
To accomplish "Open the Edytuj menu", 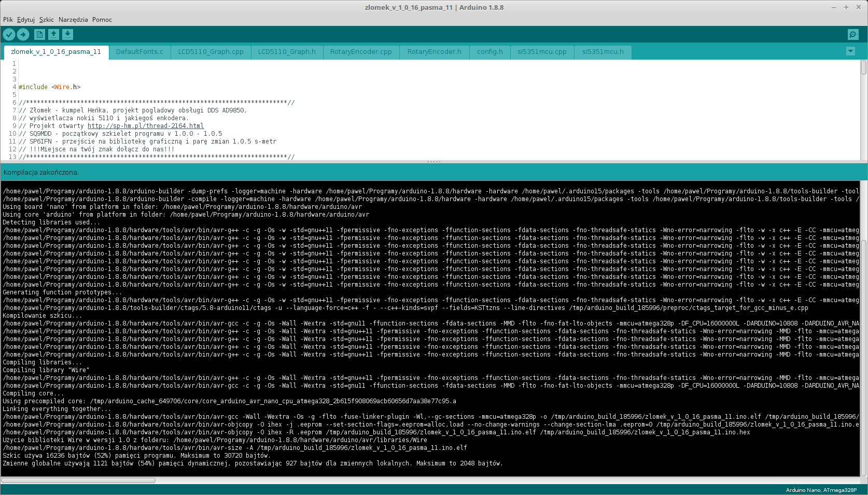I will pos(25,20).
